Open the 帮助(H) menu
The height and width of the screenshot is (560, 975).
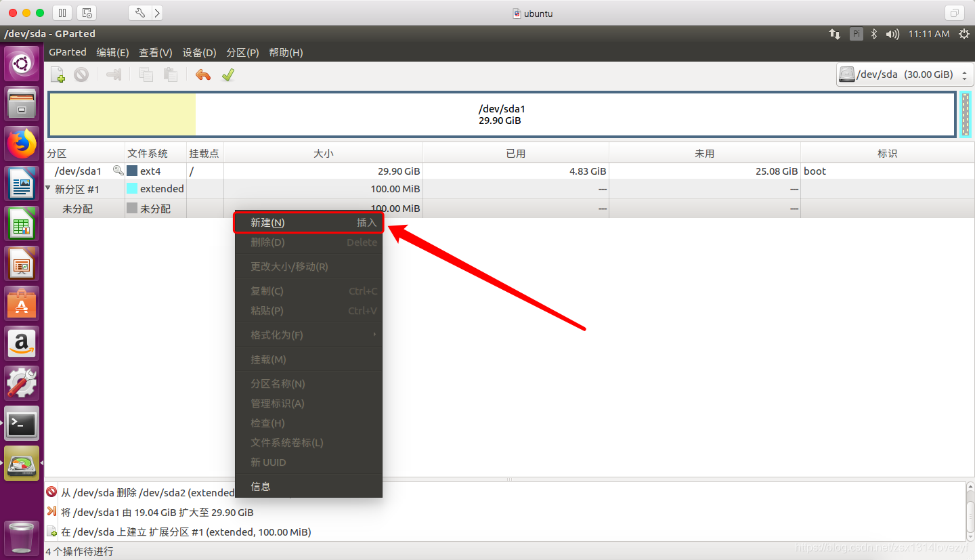coord(286,52)
